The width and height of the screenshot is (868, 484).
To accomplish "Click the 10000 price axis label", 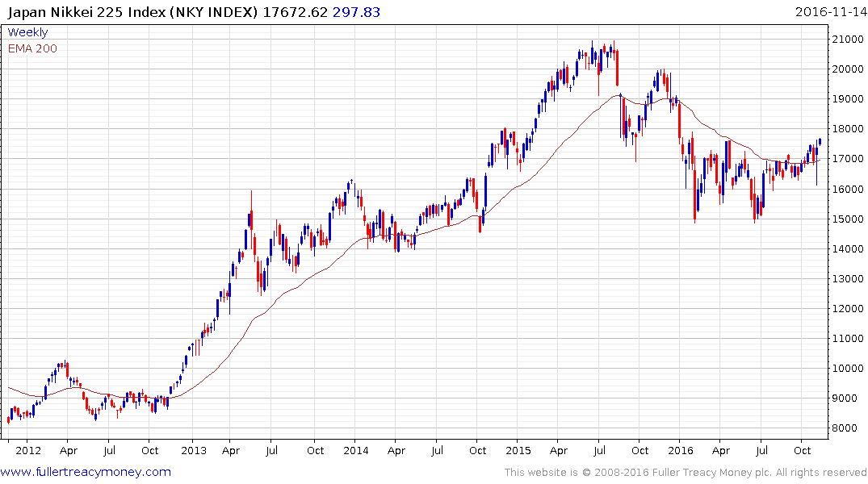I will (848, 369).
